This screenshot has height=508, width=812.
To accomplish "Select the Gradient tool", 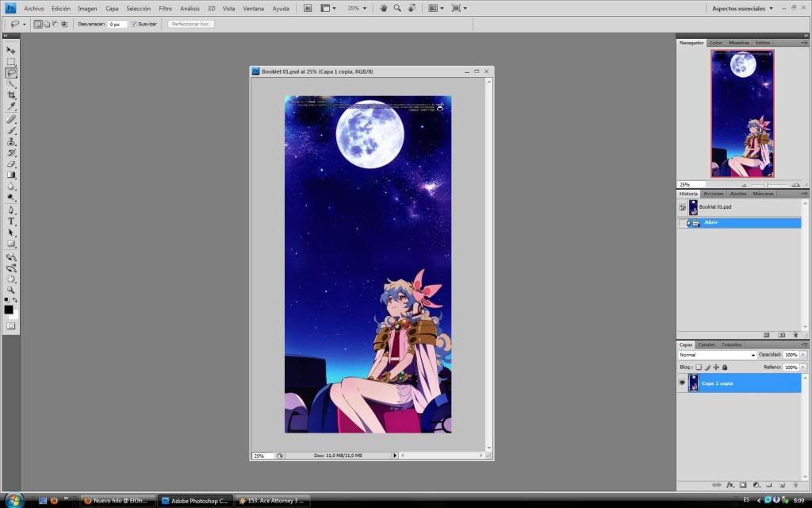I will coord(11,175).
